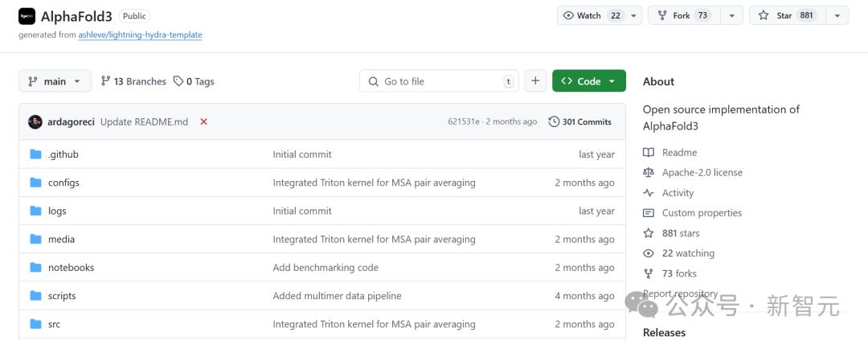Viewport: 868px width, 341px height.
Task: Click the plus icon to add file
Action: click(x=535, y=81)
